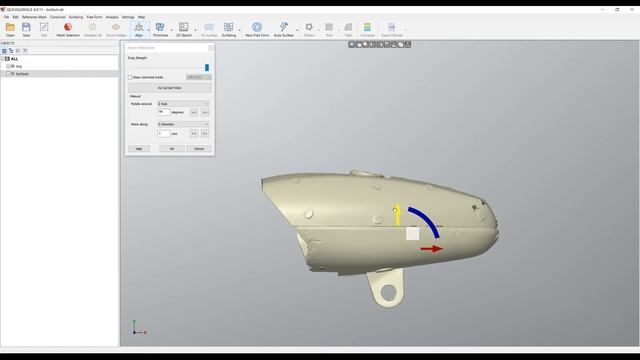Click the rotation degrees input field
Screen dimensions: 640x360
click(x=164, y=112)
